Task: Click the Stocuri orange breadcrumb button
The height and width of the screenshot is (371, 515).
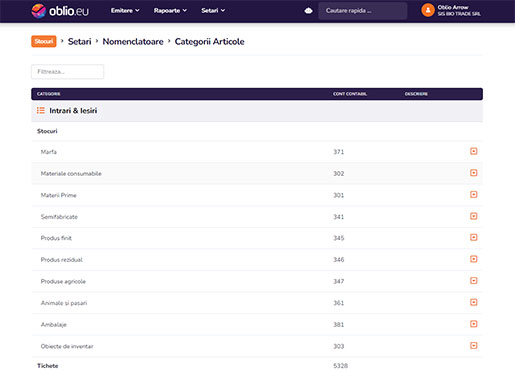Action: [44, 41]
